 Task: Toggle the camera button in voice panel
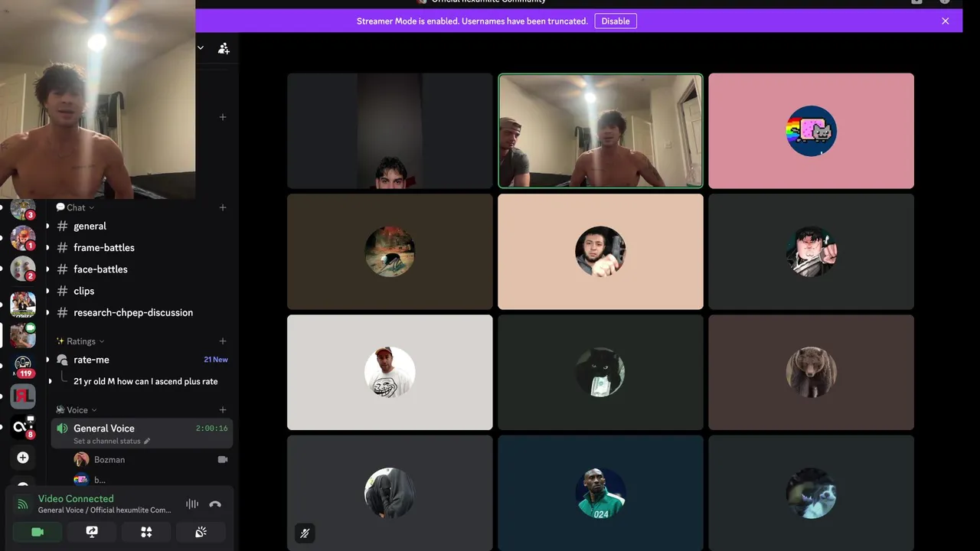(38, 532)
